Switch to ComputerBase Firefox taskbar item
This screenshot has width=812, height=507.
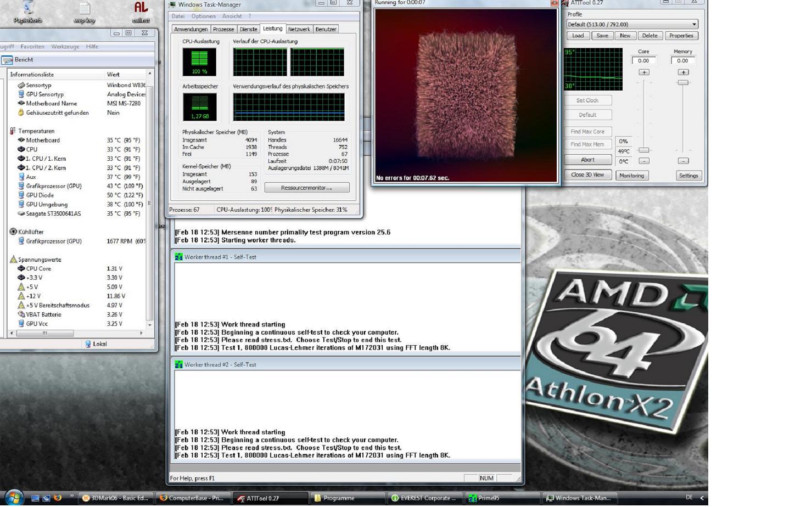coord(192,498)
